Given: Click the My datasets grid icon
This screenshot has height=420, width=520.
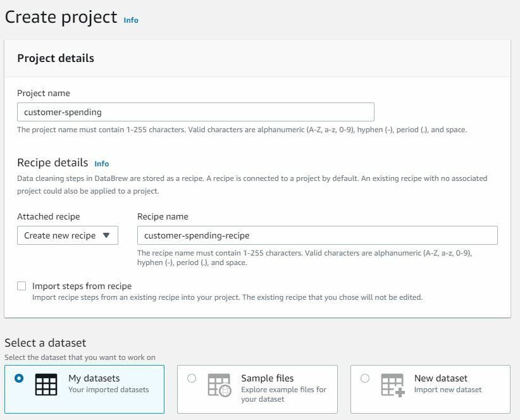Looking at the screenshot, I should coord(46,385).
